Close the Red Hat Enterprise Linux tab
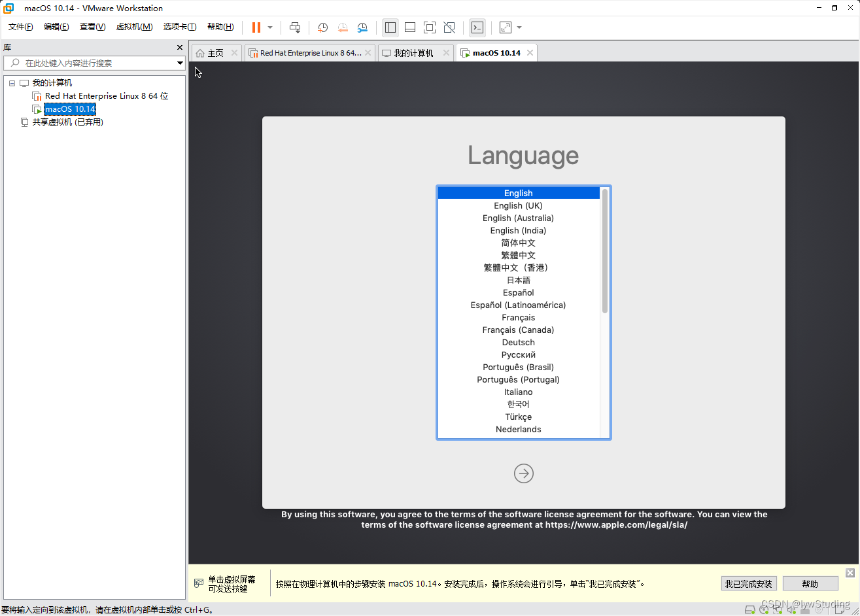This screenshot has height=616, width=860. 368,53
